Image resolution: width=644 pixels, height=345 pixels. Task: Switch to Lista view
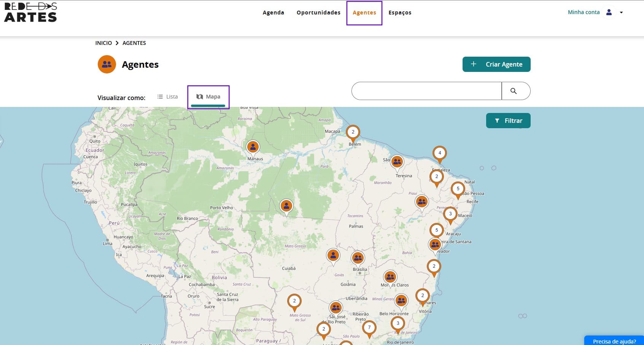pyautogui.click(x=168, y=97)
